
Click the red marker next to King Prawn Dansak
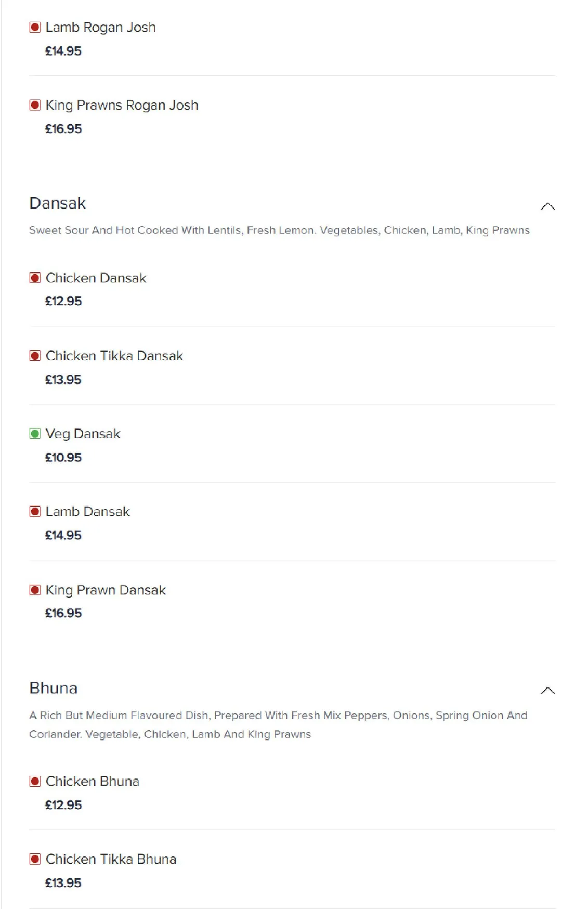(35, 590)
